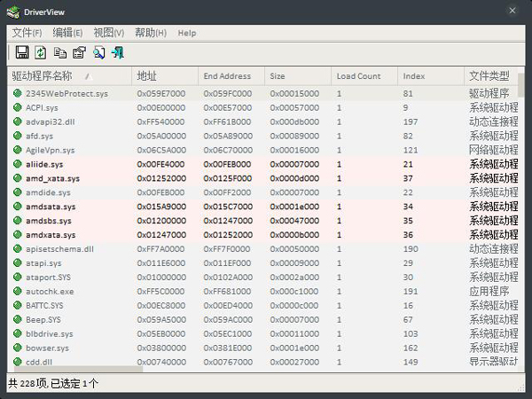The image size is (532, 399).
Task: Open the 编辑(E) menu
Action: click(67, 33)
